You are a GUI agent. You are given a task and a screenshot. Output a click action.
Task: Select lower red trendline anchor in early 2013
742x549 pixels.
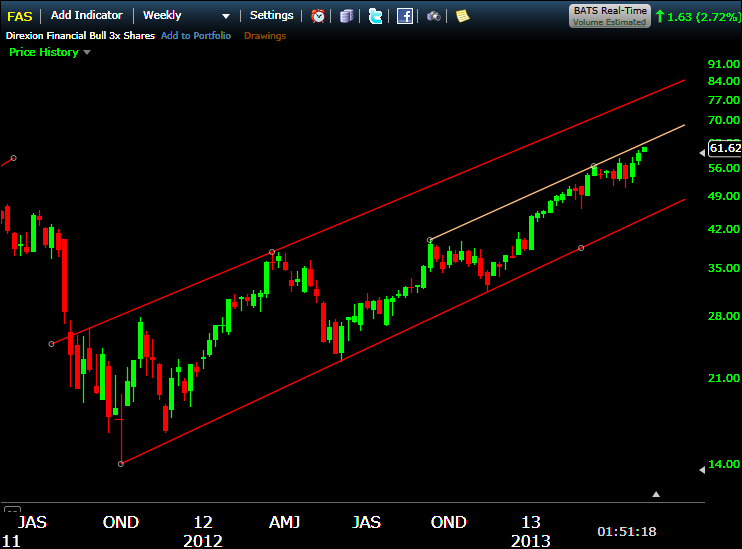[581, 248]
